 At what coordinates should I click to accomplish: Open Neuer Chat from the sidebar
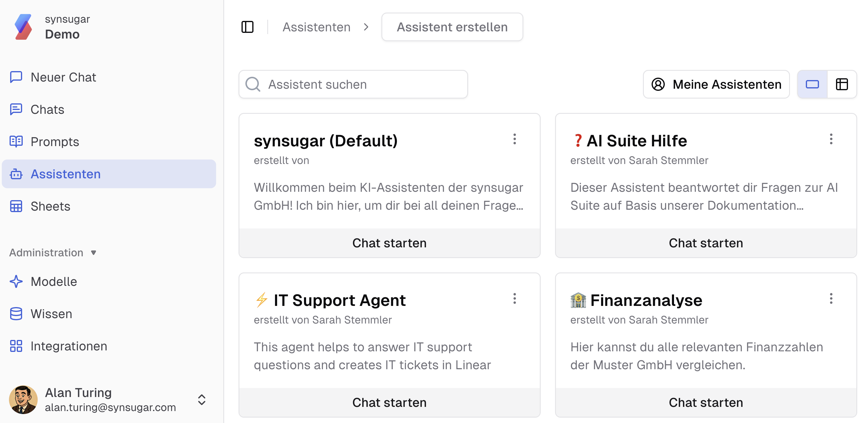pyautogui.click(x=63, y=77)
